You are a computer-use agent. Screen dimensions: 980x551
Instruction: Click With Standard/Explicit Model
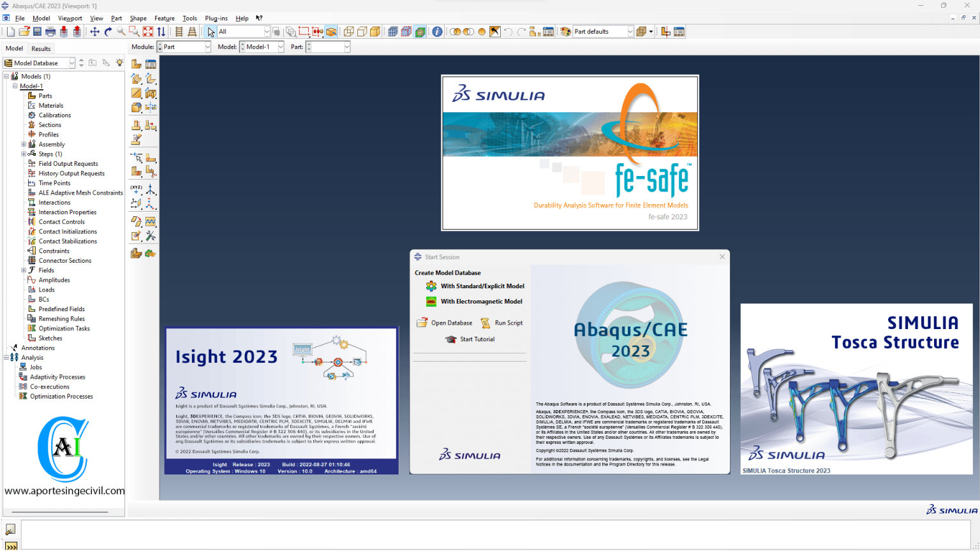(482, 286)
